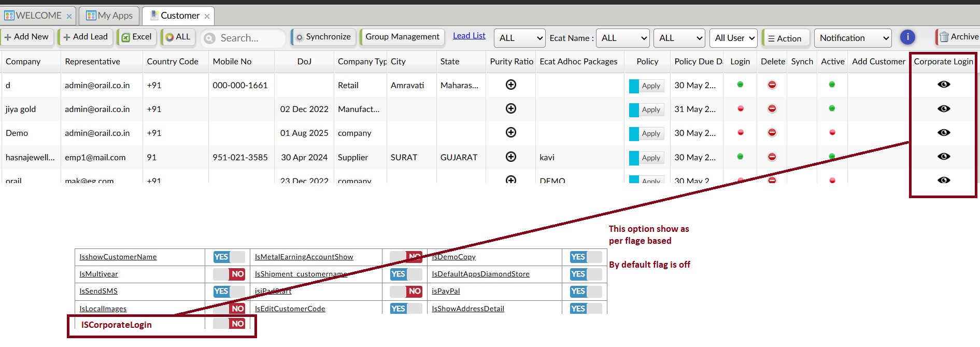The height and width of the screenshot is (347, 980).
Task: Click the Group Management button
Action: click(402, 37)
